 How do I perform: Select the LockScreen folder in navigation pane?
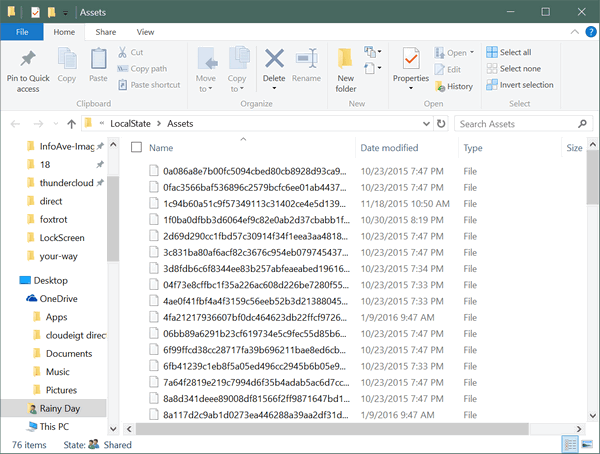[x=62, y=238]
